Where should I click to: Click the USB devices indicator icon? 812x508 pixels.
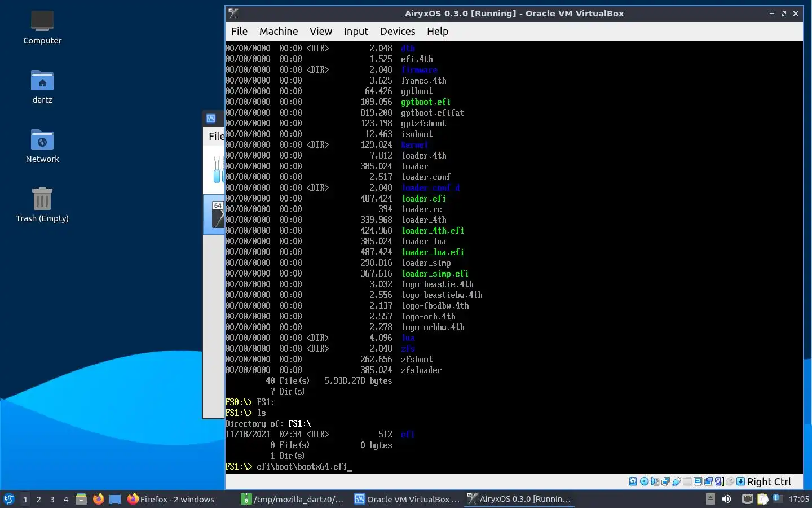pyautogui.click(x=677, y=481)
